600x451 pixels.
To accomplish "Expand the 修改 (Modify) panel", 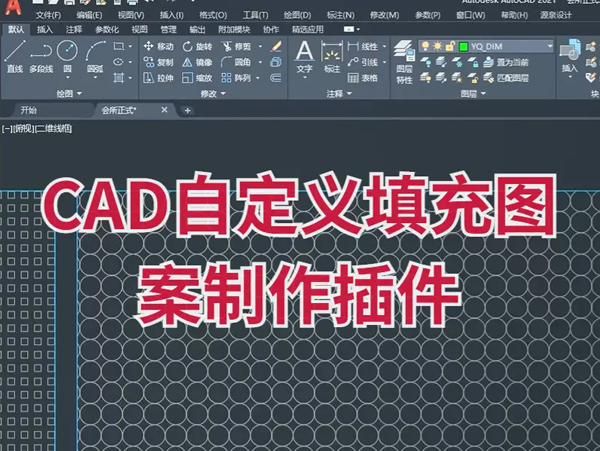I will pyautogui.click(x=213, y=93).
